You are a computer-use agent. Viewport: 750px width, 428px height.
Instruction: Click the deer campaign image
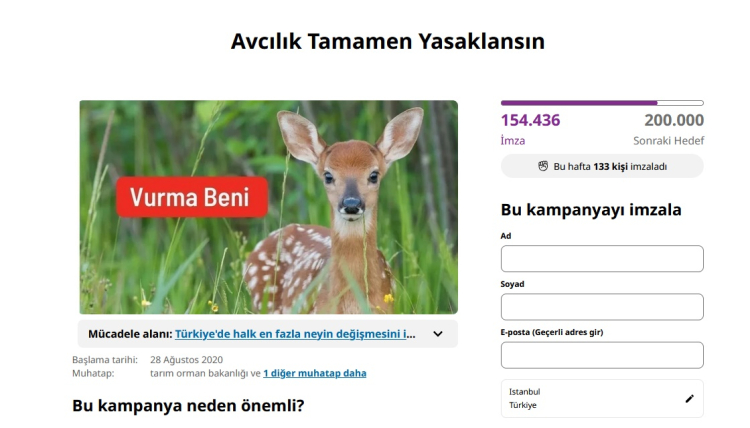[268, 207]
